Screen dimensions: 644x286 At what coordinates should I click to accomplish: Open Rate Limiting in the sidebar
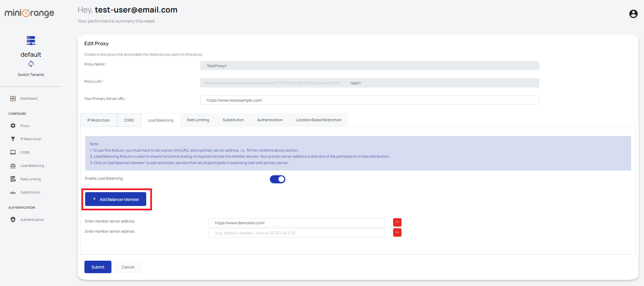[30, 179]
